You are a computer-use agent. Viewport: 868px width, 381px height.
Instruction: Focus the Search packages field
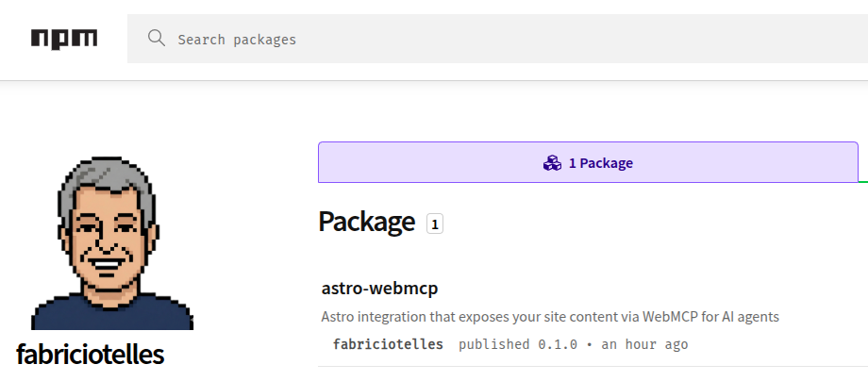497,39
